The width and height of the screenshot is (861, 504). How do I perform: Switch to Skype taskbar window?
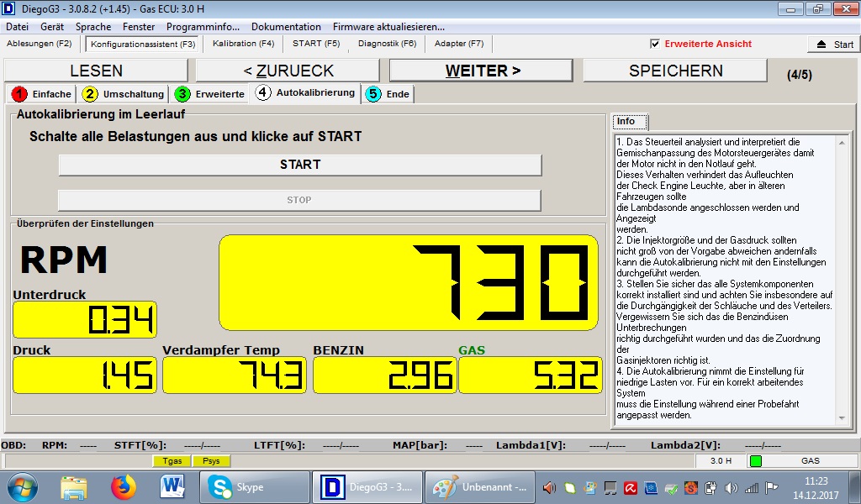pos(252,486)
